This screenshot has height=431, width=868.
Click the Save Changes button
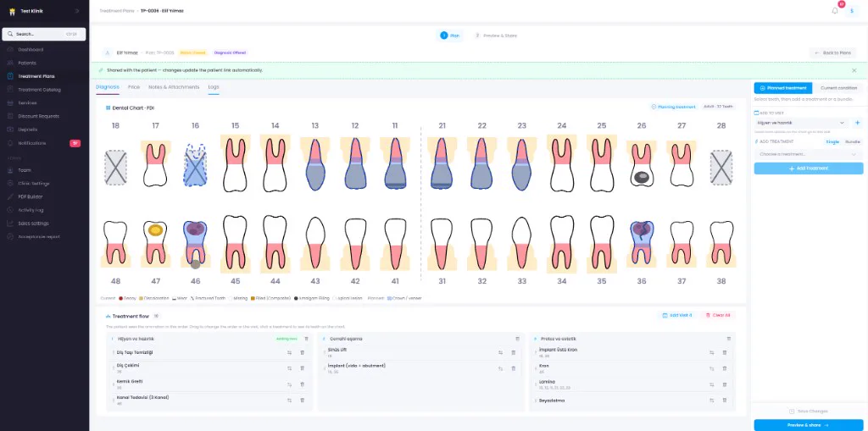pyautogui.click(x=808, y=411)
